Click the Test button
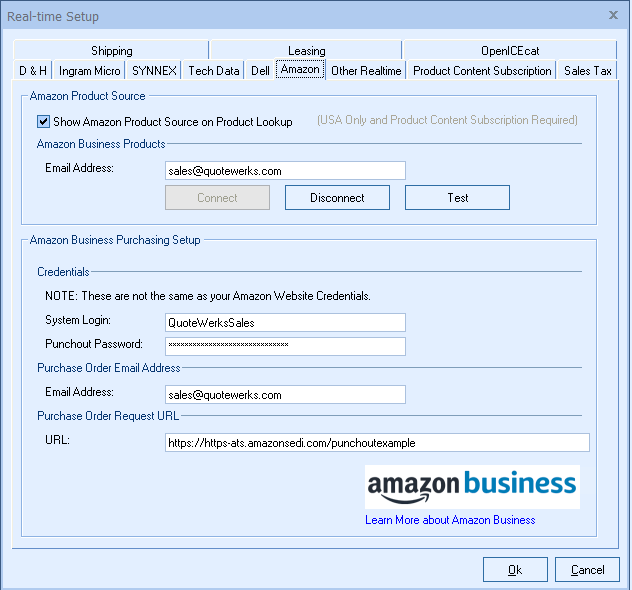Screen dimensions: 632x590 457,198
